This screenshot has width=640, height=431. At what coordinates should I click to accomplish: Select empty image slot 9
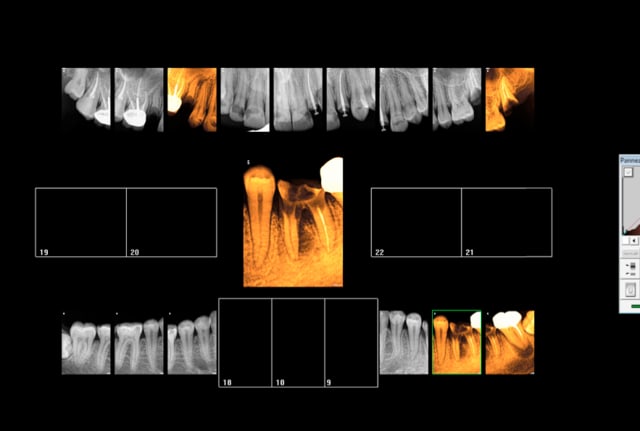click(351, 342)
